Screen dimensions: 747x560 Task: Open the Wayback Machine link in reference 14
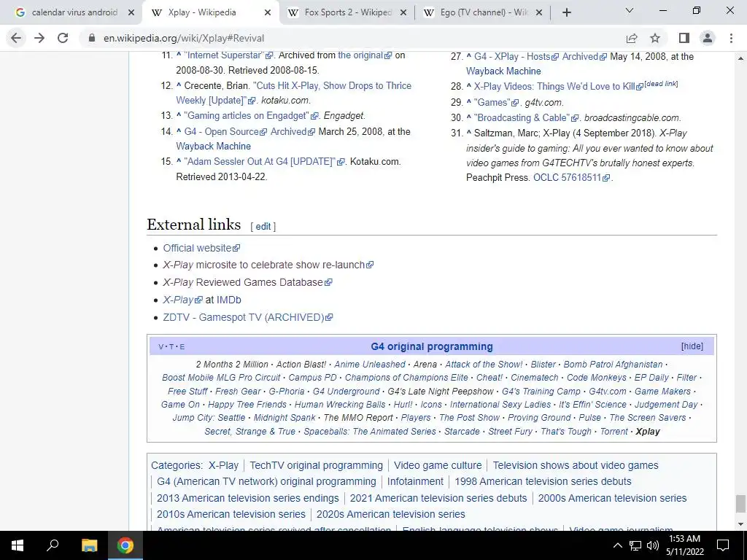pos(214,146)
